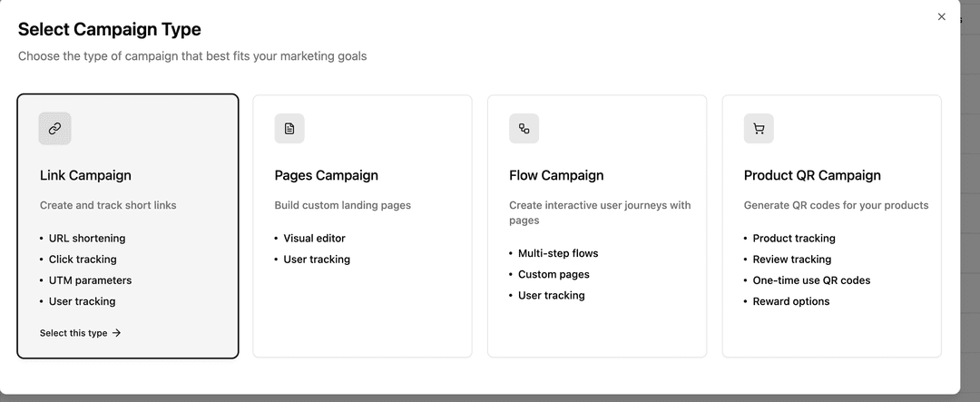Click the 'Select Campaign Type' dialog heading
The height and width of the screenshot is (402, 980).
109,30
